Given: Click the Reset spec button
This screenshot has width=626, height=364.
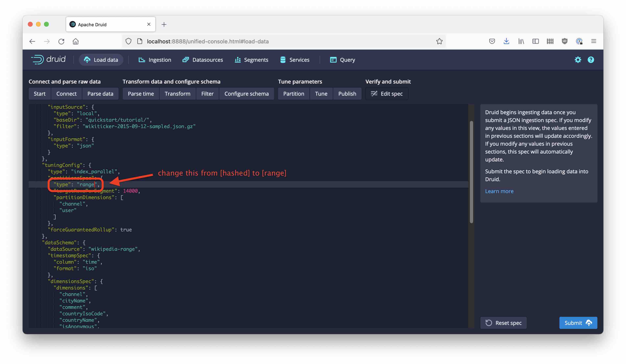Looking at the screenshot, I should click(504, 323).
